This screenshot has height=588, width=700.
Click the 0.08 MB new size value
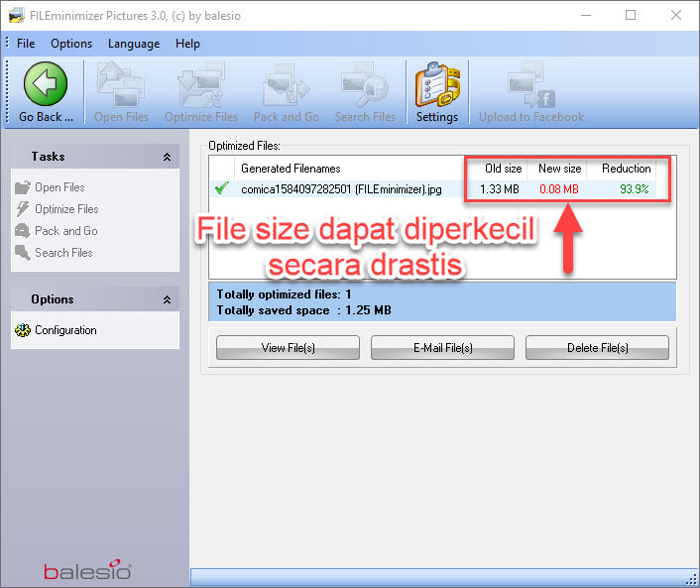[x=559, y=189]
